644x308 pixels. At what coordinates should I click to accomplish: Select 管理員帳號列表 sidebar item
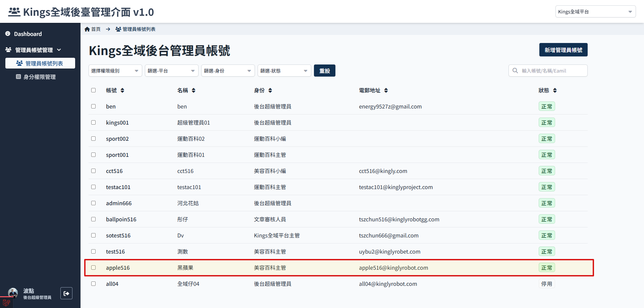pos(40,63)
